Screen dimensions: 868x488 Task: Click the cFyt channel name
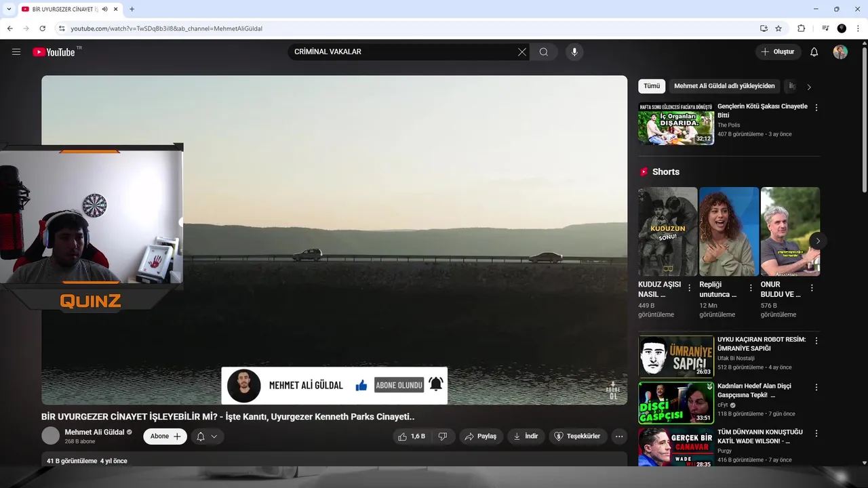tap(723, 405)
